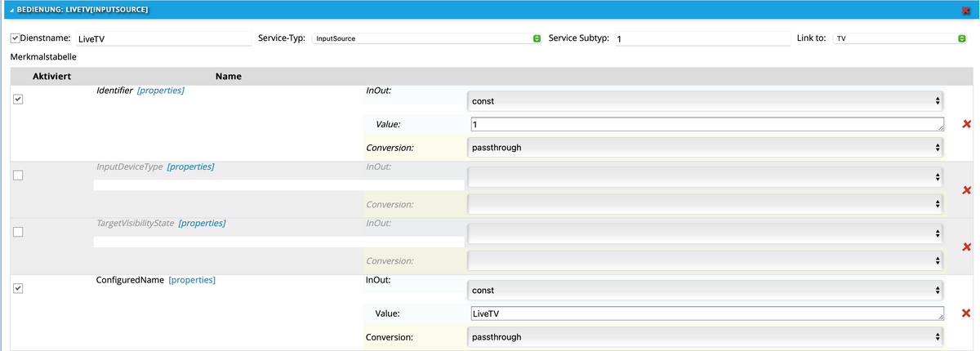980x351 pixels.
Task: Click ConfiguredName Value field containing LiveTV
Action: coord(706,313)
